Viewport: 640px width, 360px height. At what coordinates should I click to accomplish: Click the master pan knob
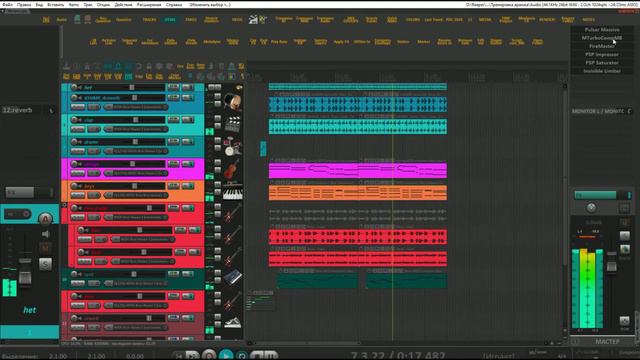click(591, 208)
